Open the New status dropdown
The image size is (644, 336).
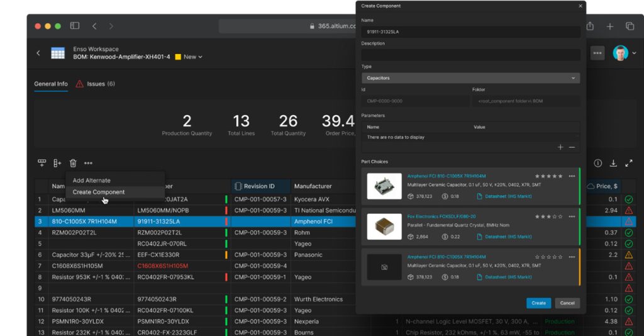[189, 57]
